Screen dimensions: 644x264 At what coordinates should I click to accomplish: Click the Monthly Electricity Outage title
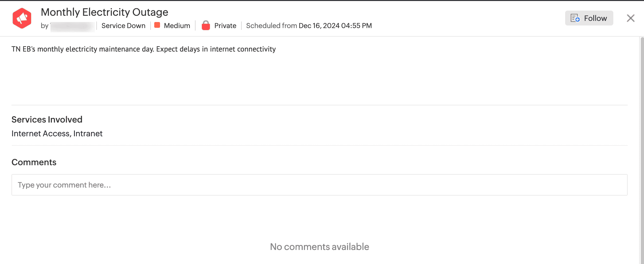(x=104, y=12)
